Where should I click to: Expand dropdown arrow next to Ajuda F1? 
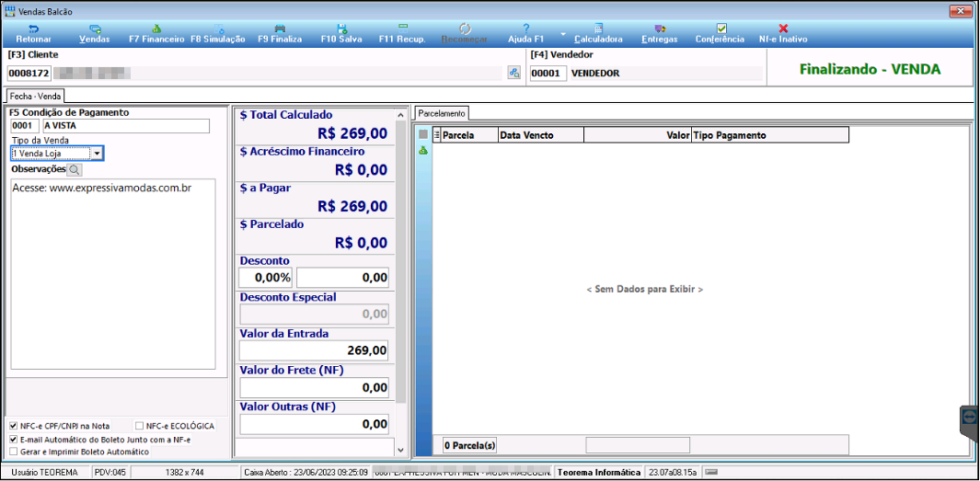(x=562, y=34)
